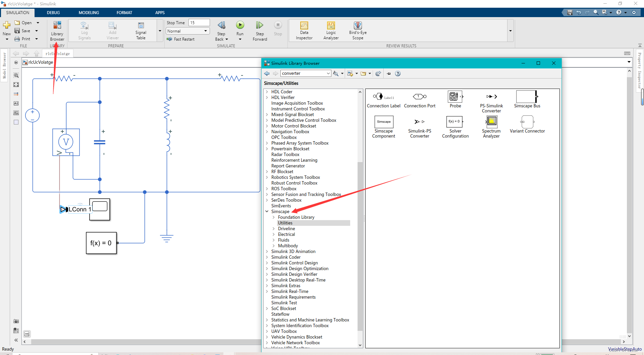This screenshot has height=355, width=644.
Task: Switch to the APPS tab
Action: (x=160, y=12)
